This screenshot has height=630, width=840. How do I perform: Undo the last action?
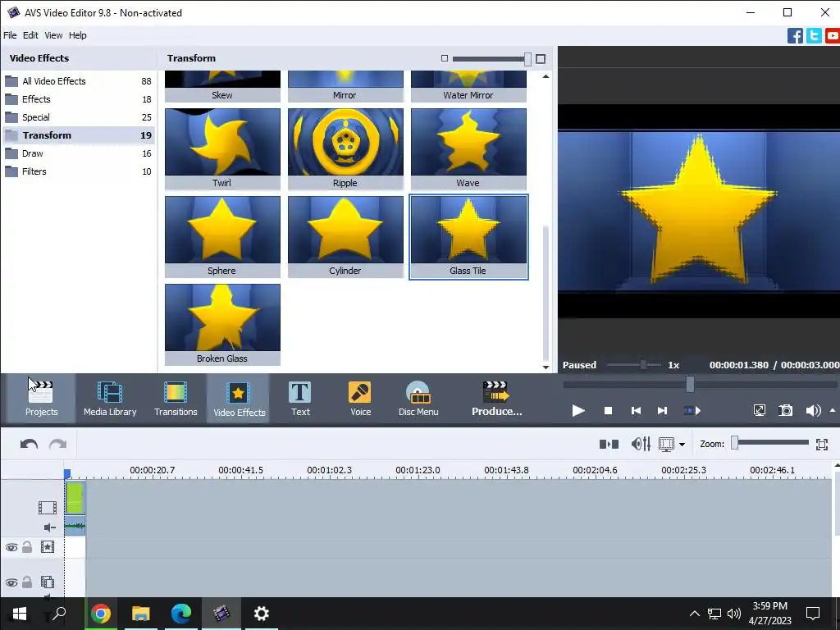(29, 444)
